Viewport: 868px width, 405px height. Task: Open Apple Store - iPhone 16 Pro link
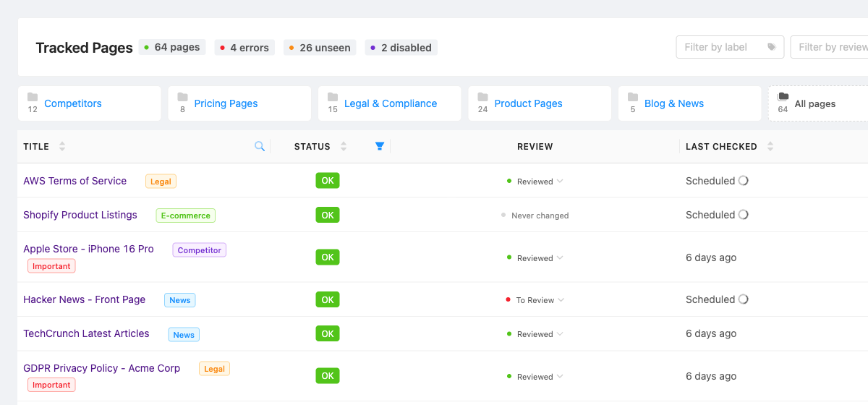[x=88, y=249]
